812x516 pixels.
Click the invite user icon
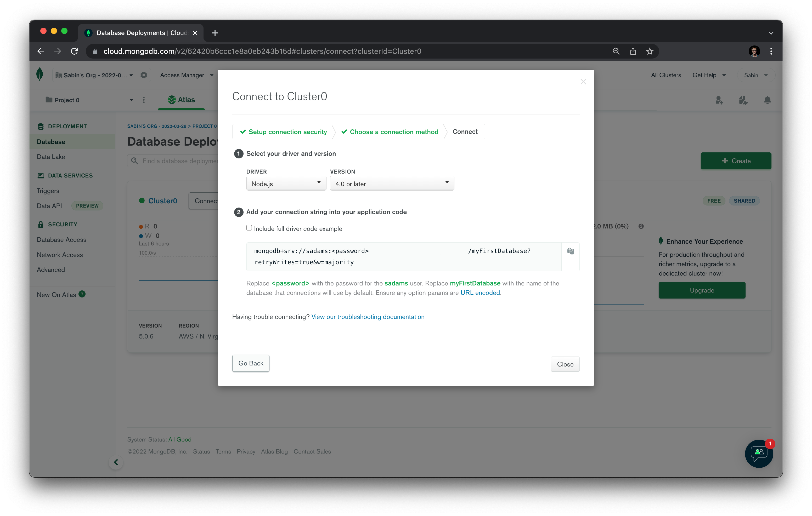(x=719, y=100)
